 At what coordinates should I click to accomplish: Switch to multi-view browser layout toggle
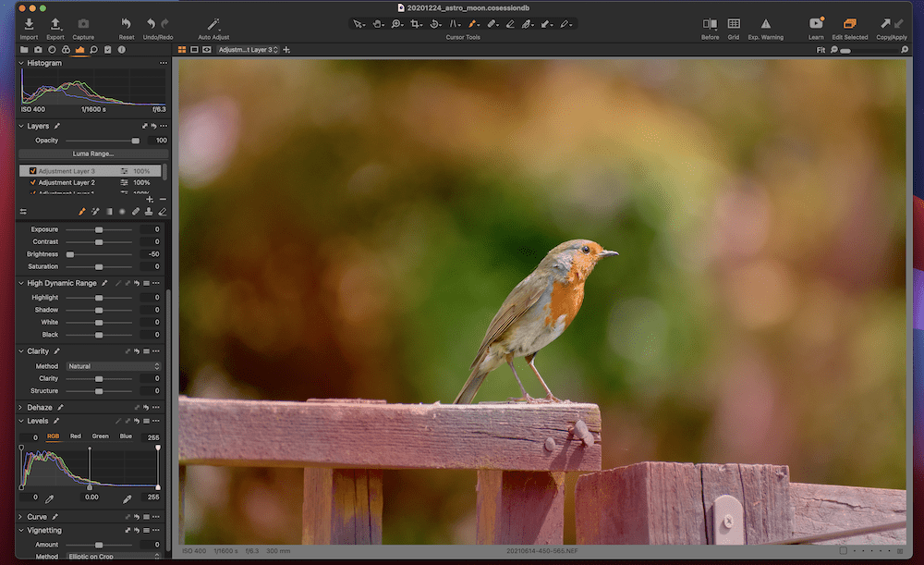[x=182, y=49]
